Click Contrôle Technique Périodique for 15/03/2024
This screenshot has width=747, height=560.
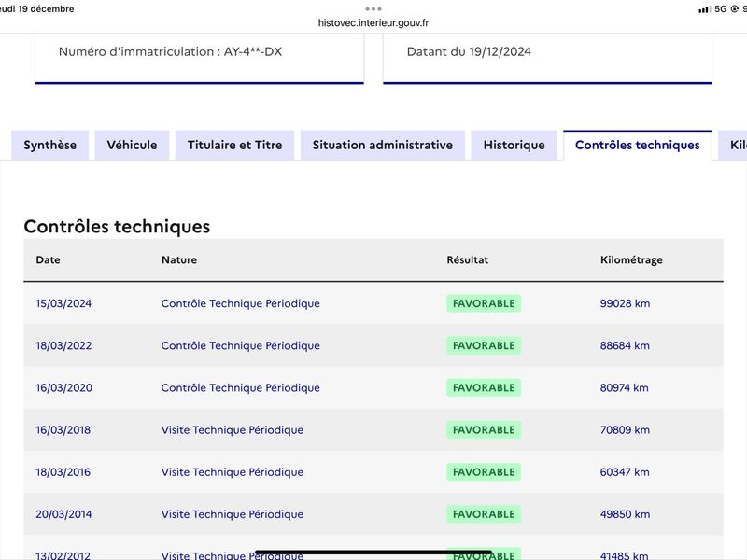[x=241, y=303]
